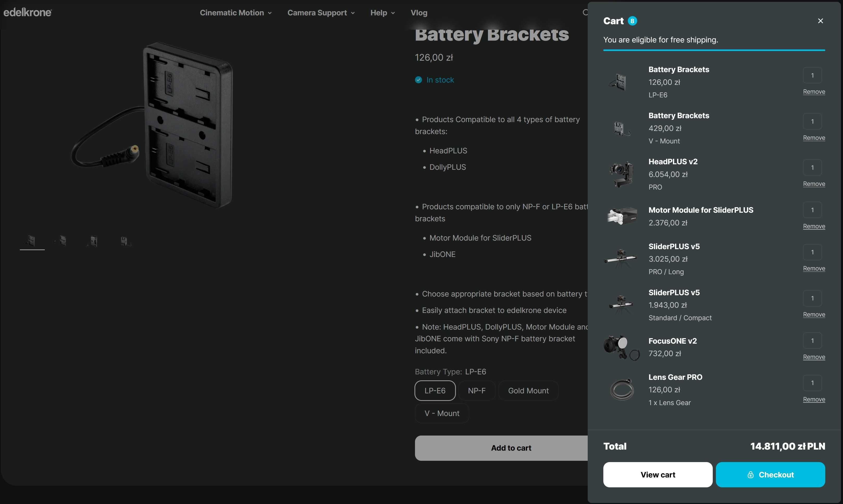Viewport: 843px width, 504px height.
Task: Edit quantity for Battery Brackets V - Mount
Action: click(x=813, y=121)
